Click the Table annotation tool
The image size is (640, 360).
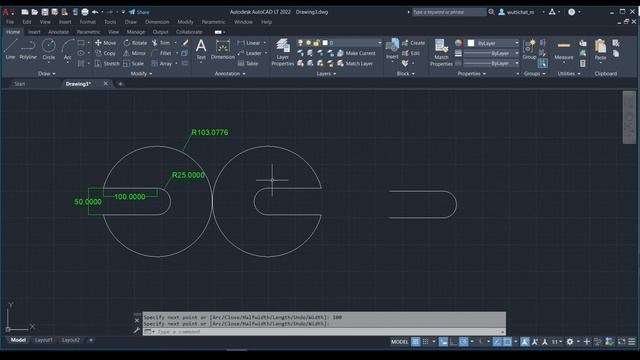tap(248, 63)
